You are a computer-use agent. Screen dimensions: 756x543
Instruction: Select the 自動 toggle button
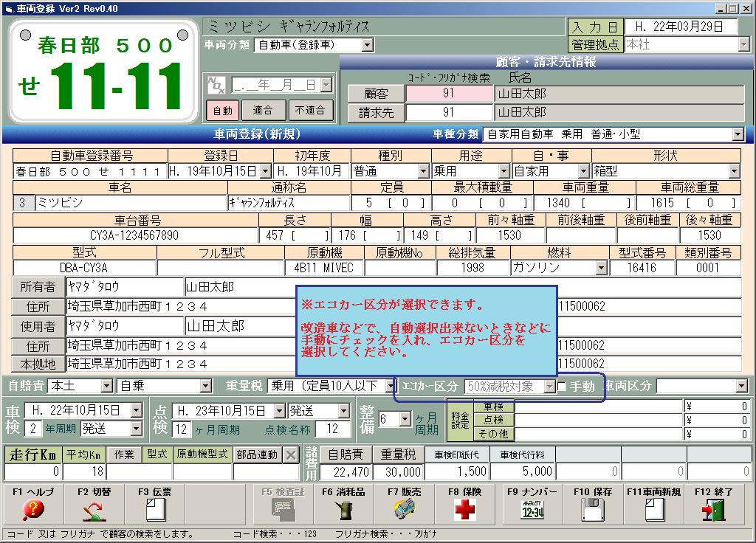point(222,111)
